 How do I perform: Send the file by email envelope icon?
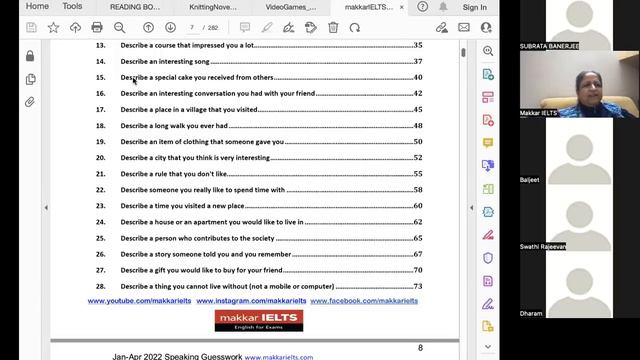[x=464, y=28]
